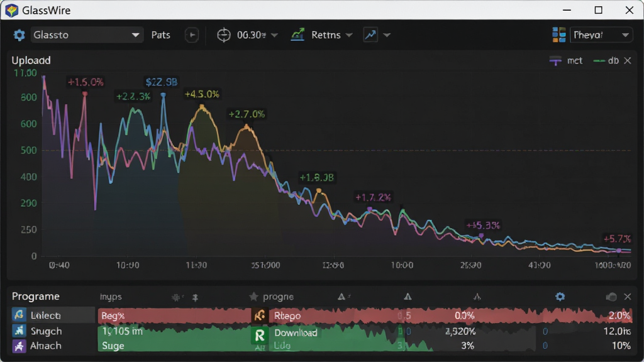Image resolution: width=644 pixels, height=362 pixels.
Task: Click the +5.7% end marker label
Action: [x=617, y=238]
